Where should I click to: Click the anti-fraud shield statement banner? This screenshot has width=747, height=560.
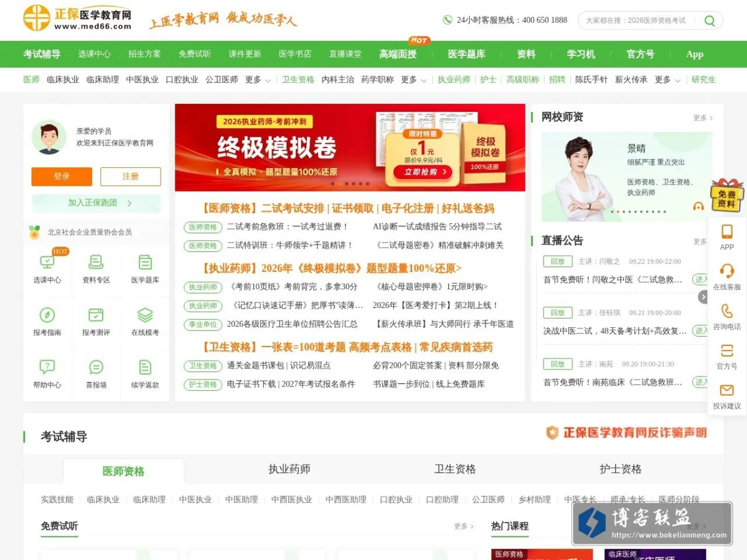point(626,432)
